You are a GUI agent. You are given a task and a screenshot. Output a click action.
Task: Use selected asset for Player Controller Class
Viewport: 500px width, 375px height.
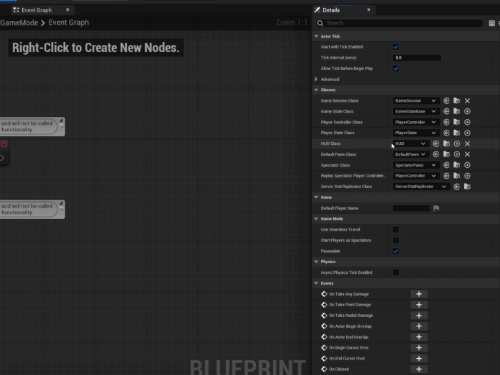tap(446, 122)
